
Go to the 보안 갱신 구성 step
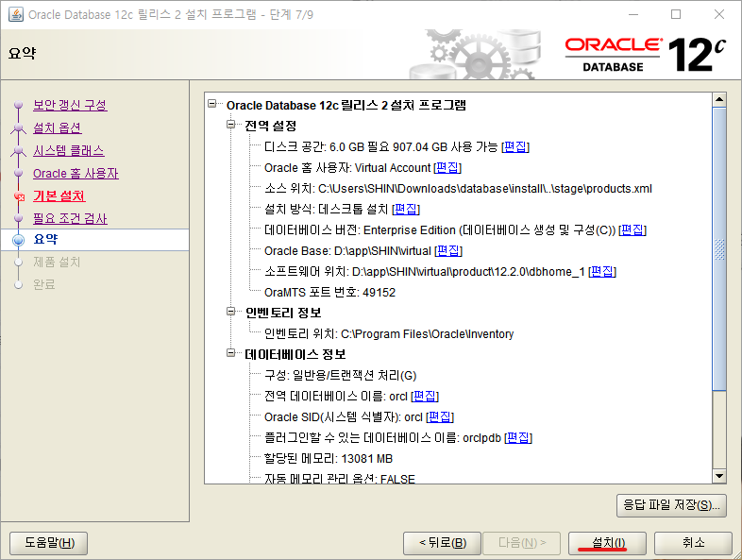pos(70,105)
